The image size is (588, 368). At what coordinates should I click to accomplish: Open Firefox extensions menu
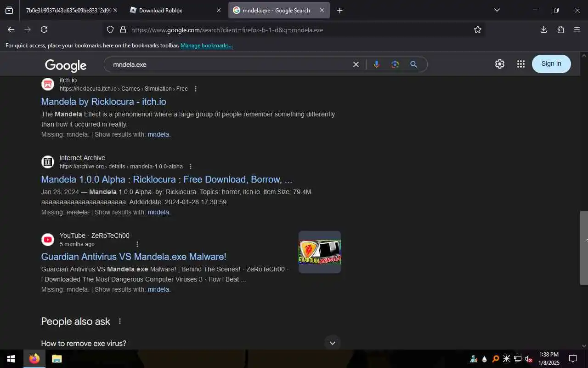click(x=560, y=29)
